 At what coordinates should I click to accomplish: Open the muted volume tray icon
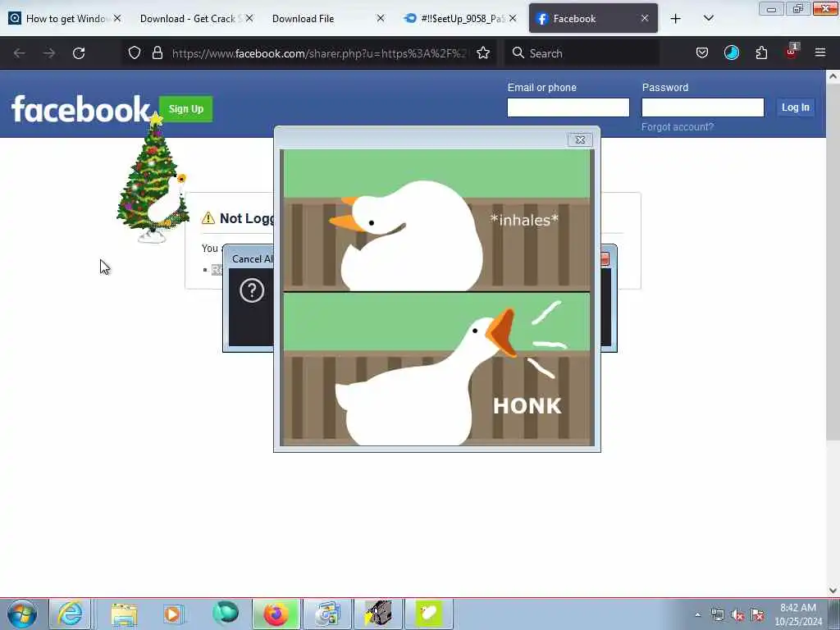click(737, 615)
